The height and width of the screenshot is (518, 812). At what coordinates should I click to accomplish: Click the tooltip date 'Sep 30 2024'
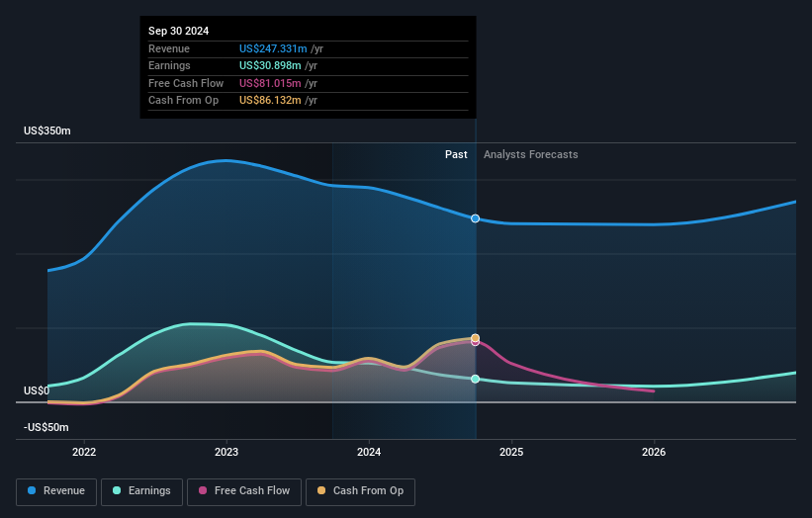179,31
